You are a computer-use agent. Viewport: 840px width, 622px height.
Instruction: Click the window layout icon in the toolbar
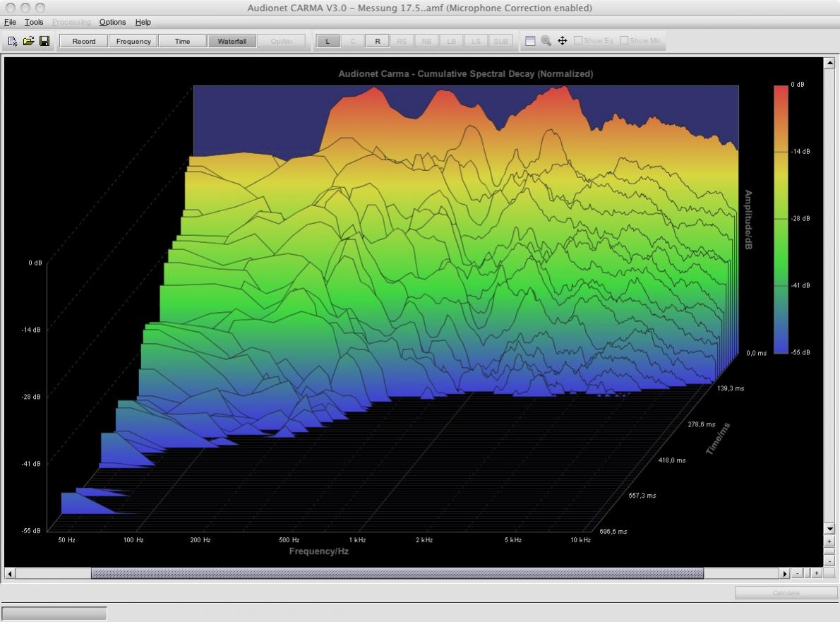coord(530,41)
